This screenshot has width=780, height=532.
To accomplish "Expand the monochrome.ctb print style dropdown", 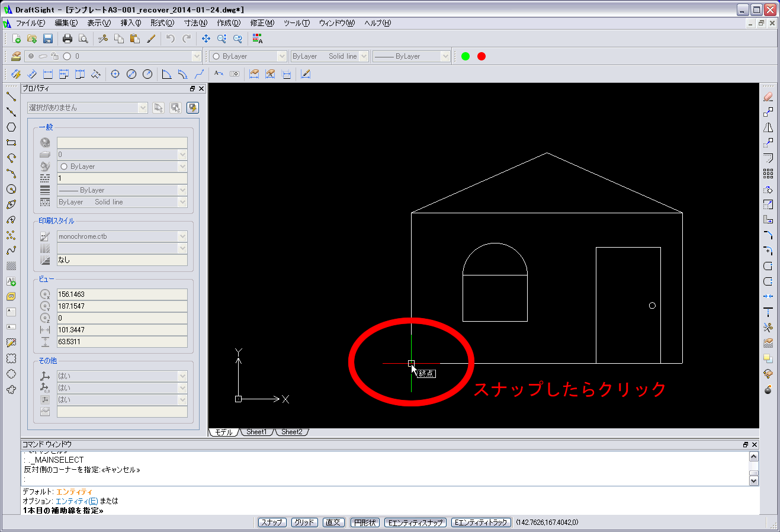I will 182,236.
